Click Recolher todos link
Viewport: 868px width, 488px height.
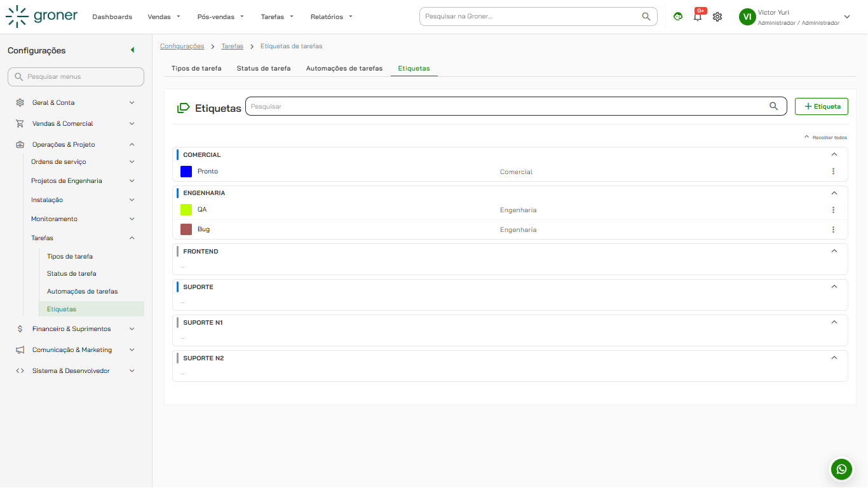click(x=825, y=137)
